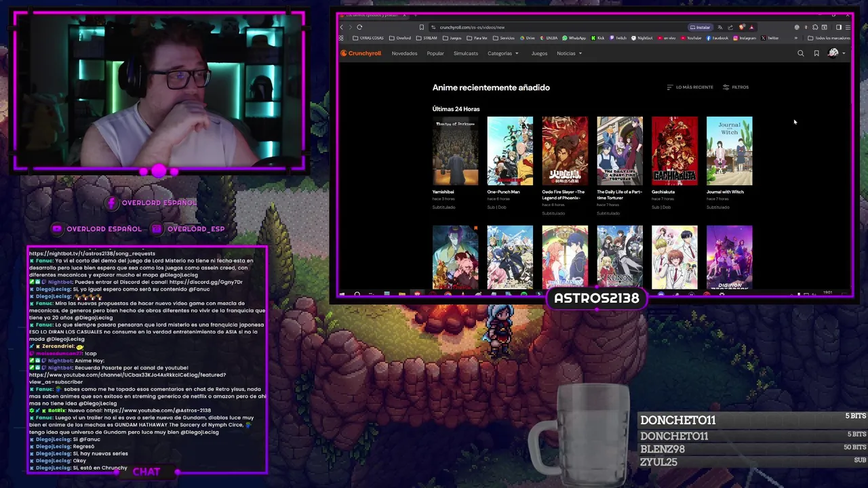Image resolution: width=868 pixels, height=488 pixels.
Task: Open the Windows Start button on taskbar
Action: click(x=342, y=294)
